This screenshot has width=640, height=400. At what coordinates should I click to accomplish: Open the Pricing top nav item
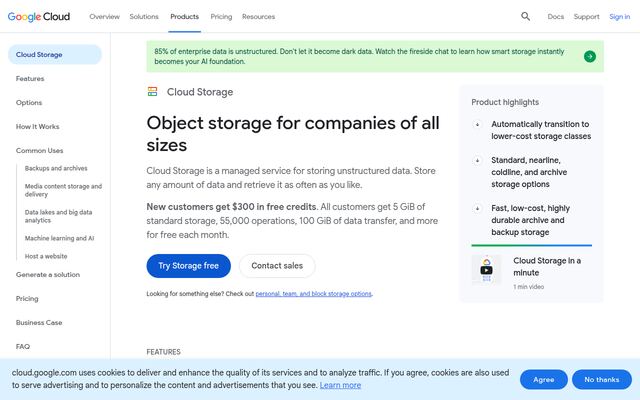pyautogui.click(x=221, y=17)
